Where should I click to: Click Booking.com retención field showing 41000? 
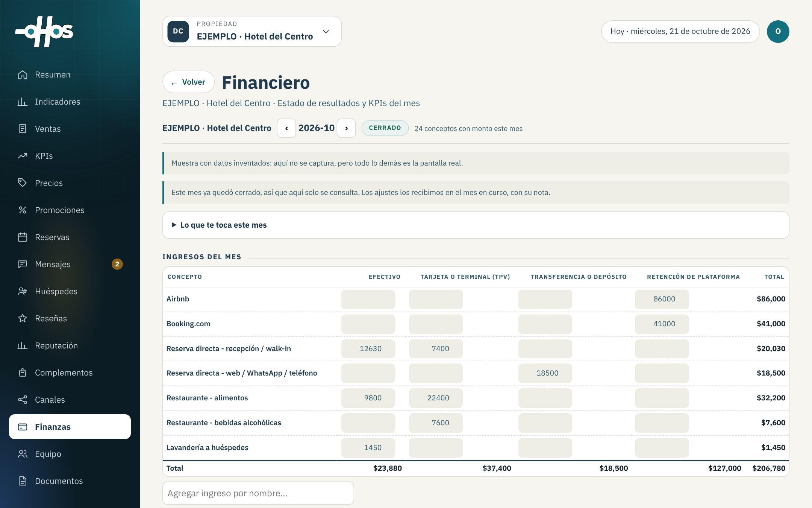pos(662,324)
